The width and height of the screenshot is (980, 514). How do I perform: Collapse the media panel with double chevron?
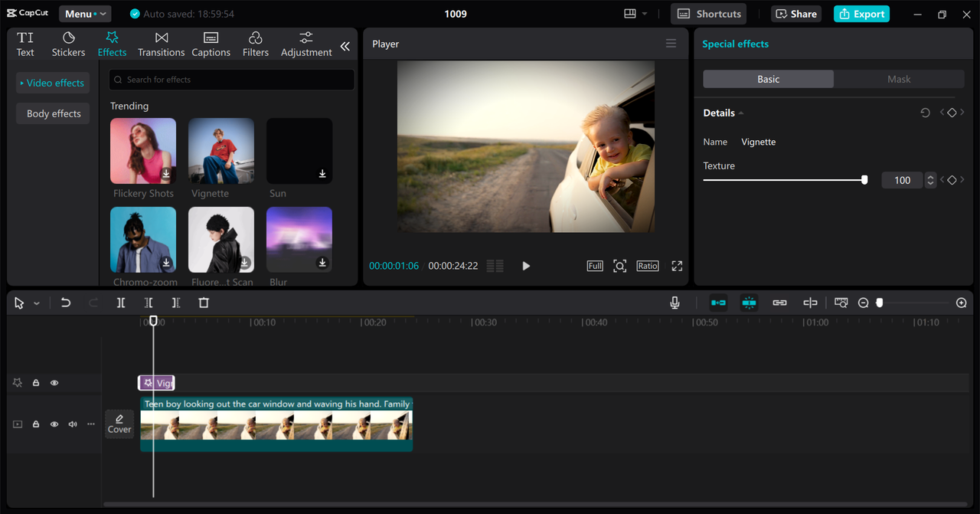[x=345, y=46]
